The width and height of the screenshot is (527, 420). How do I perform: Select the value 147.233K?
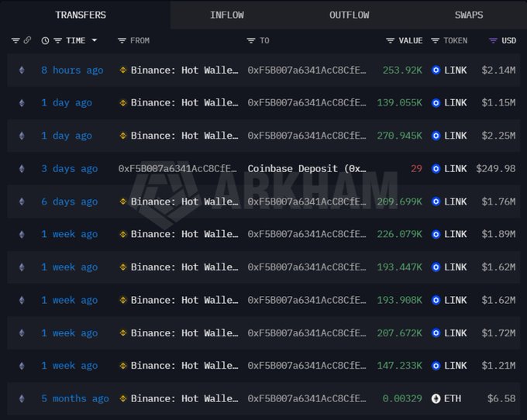(399, 366)
